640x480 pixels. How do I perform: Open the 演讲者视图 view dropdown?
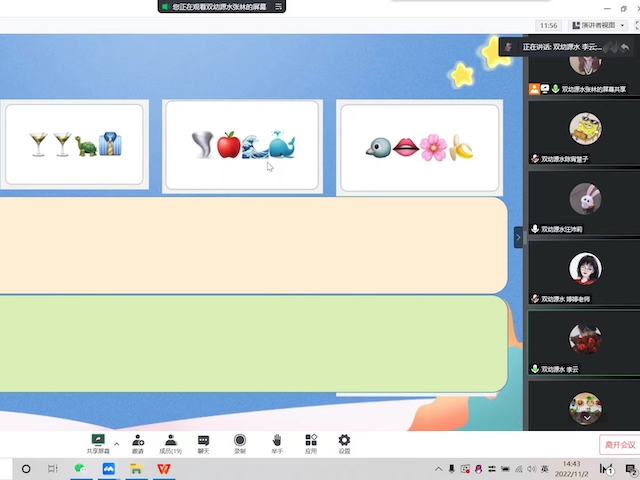coord(598,25)
